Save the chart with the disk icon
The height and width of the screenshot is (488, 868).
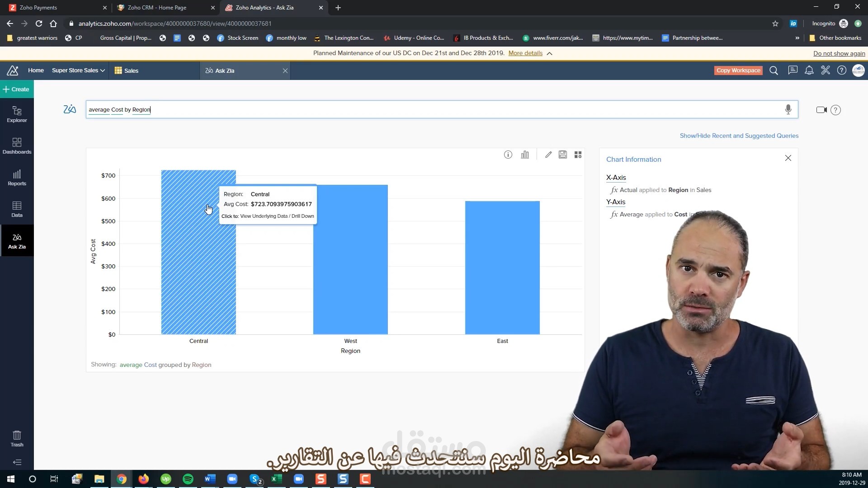563,155
